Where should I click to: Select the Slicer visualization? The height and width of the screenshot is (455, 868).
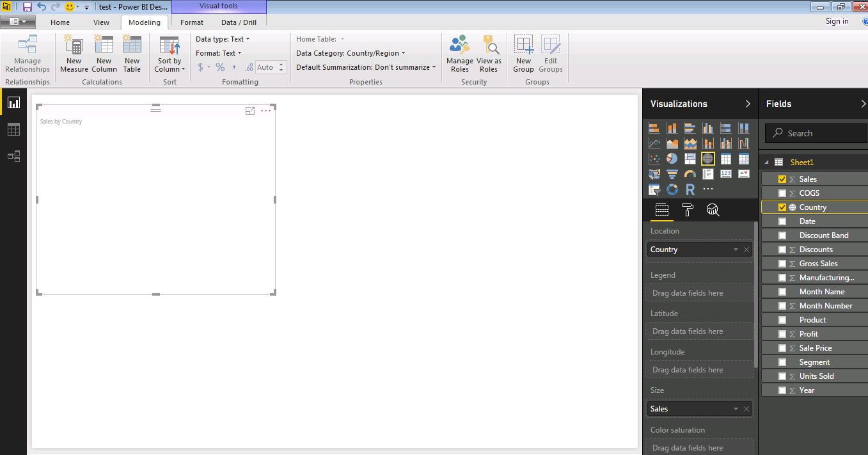[654, 189]
